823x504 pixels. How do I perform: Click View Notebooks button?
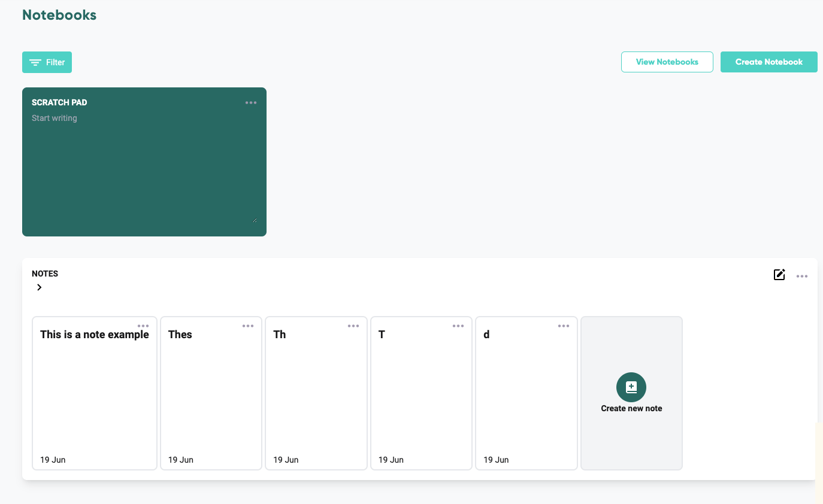point(667,62)
